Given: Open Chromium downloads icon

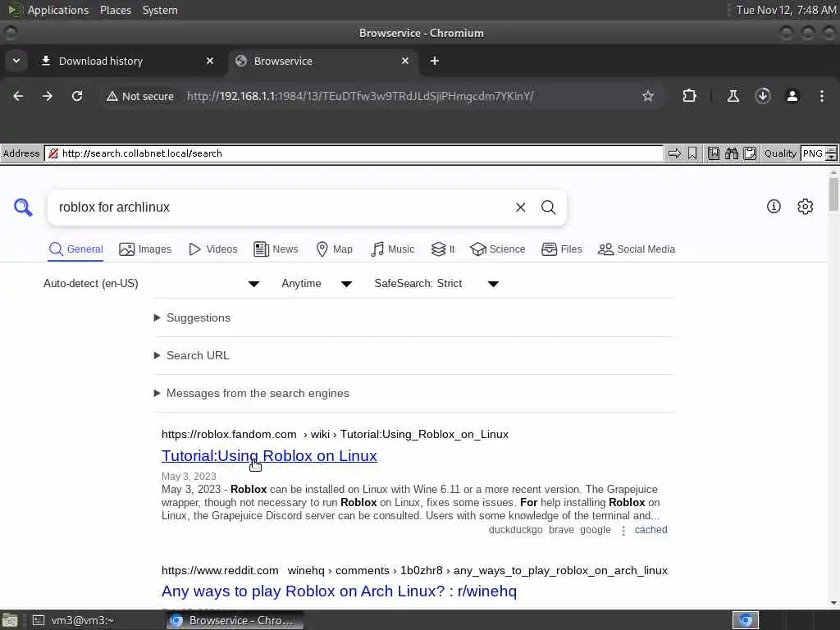Looking at the screenshot, I should tap(762, 96).
